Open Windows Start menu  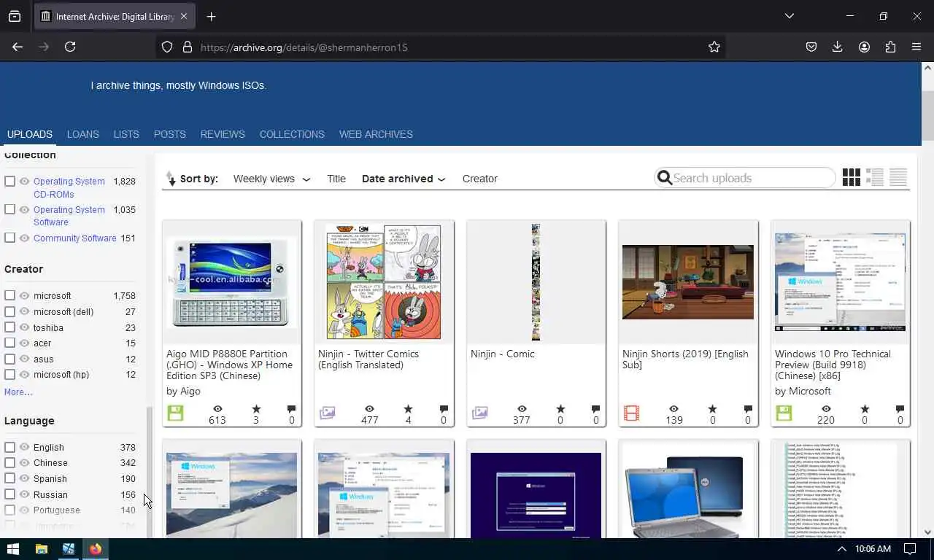click(x=13, y=549)
